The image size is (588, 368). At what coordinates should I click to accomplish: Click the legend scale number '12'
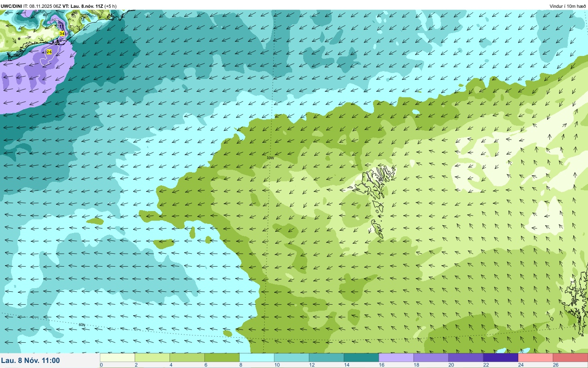[x=311, y=365]
